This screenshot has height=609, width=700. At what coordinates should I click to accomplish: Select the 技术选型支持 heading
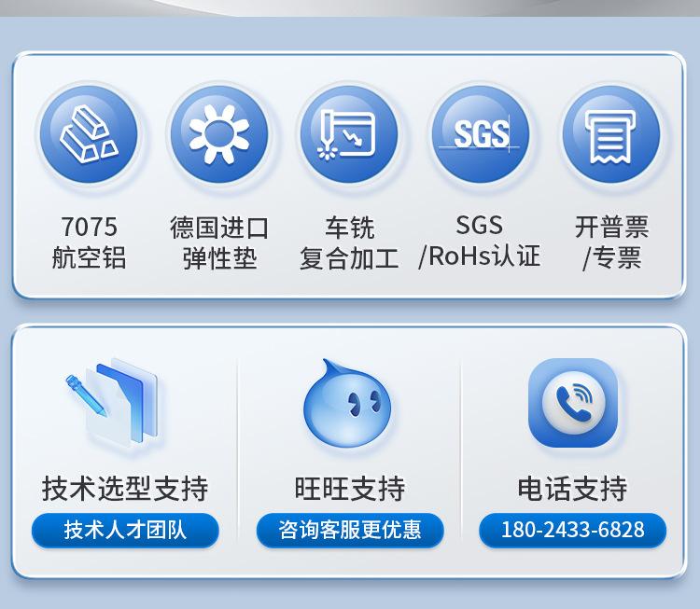(x=125, y=489)
